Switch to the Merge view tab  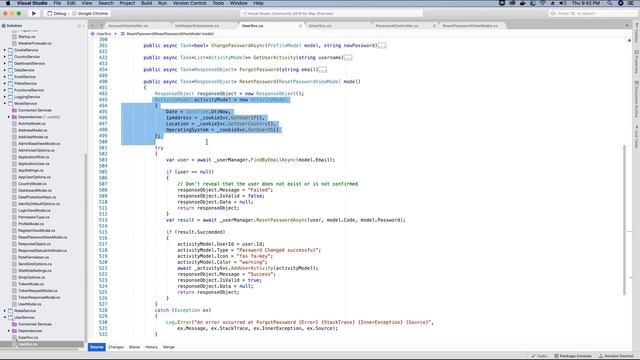[169, 347]
